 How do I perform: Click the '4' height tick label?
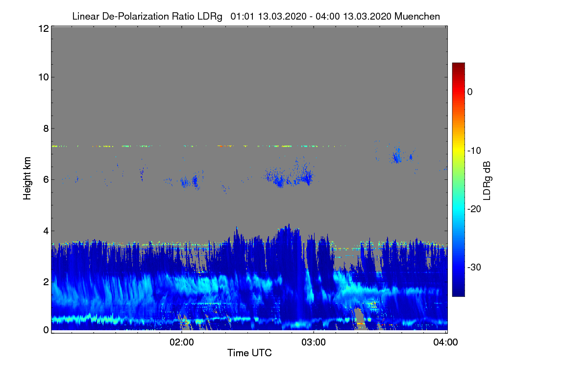pyautogui.click(x=46, y=230)
